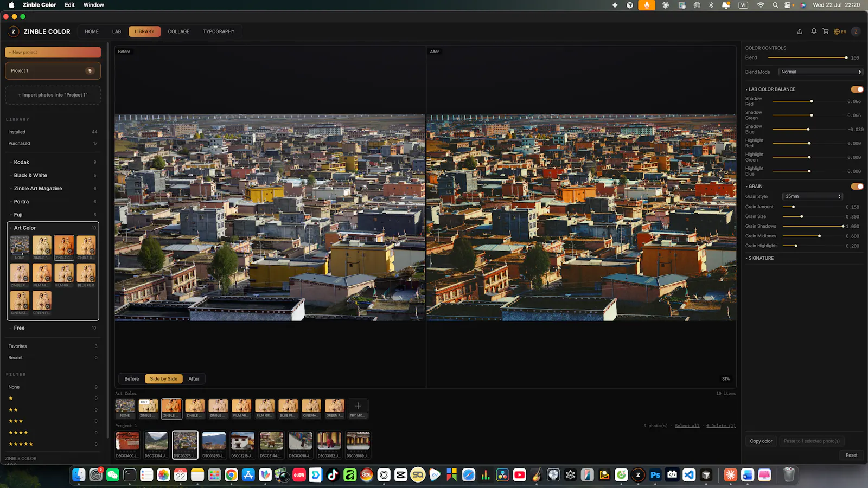The width and height of the screenshot is (868, 488).
Task: Open TikTok from the Dock
Action: (333, 475)
